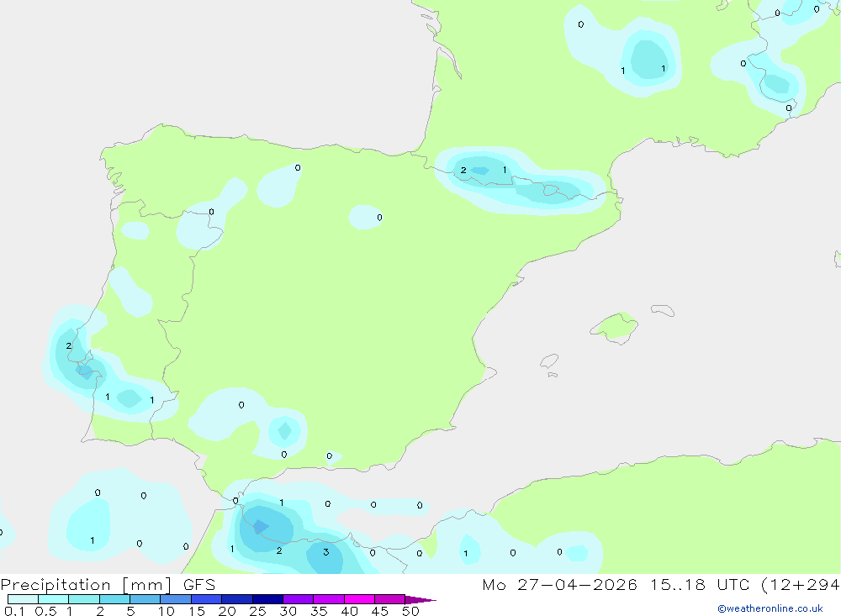The height and width of the screenshot is (616, 841).
Task: Click the '25' legend scale label
Action: pyautogui.click(x=257, y=611)
